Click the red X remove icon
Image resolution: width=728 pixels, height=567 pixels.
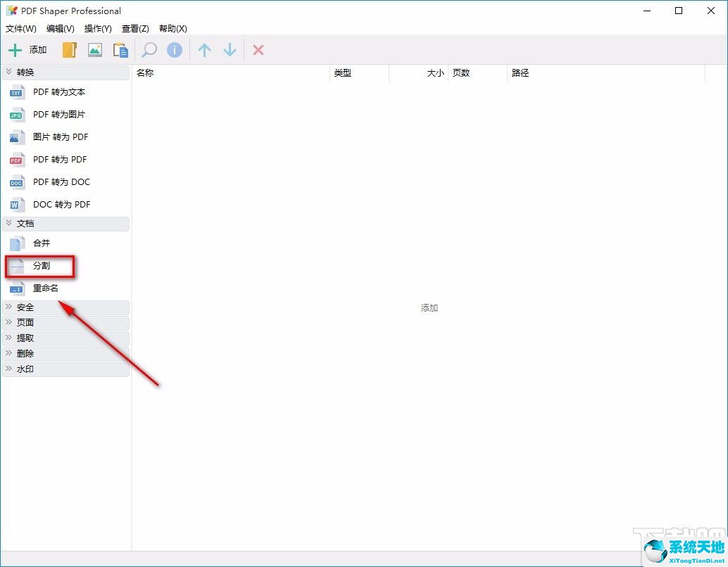click(x=258, y=50)
